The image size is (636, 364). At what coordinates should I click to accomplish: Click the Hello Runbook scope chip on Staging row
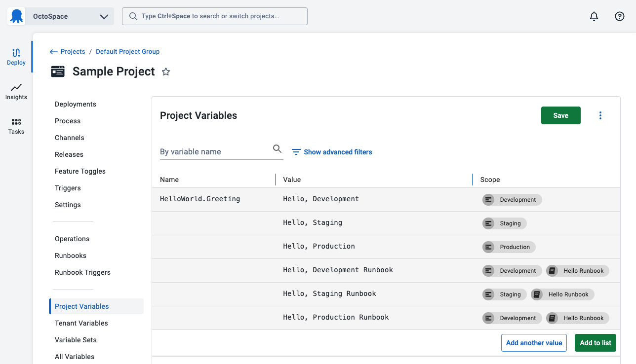coord(562,294)
